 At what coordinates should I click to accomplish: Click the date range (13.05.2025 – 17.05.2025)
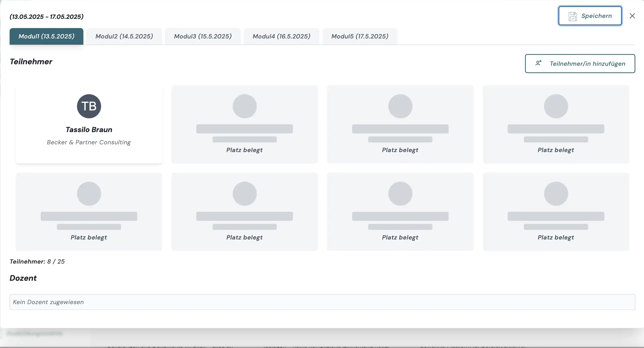[x=46, y=17]
